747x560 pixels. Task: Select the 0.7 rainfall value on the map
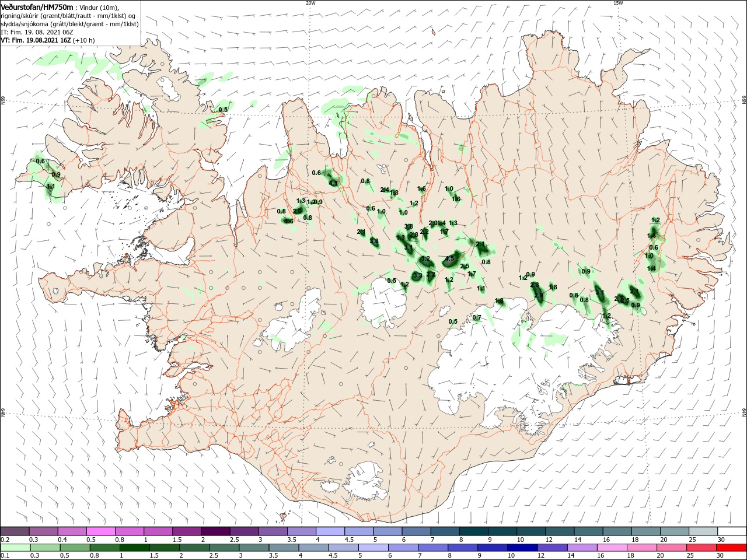477,317
